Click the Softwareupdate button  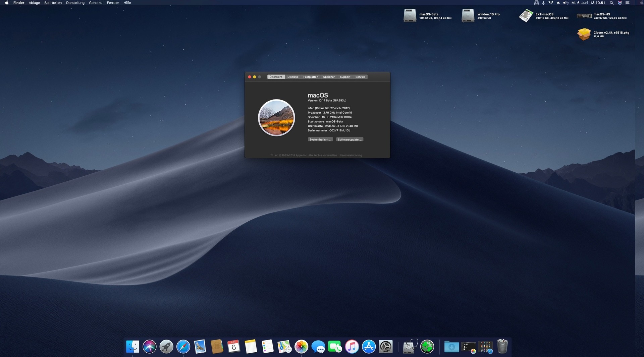pos(350,139)
